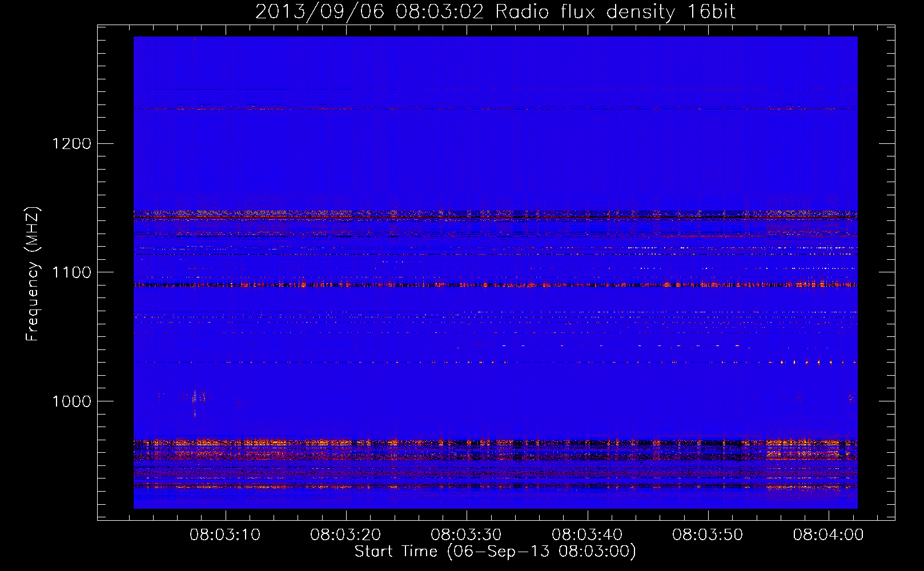
Task: Click the 'Frequency (MHZ)' y-axis label
Action: coord(33,274)
